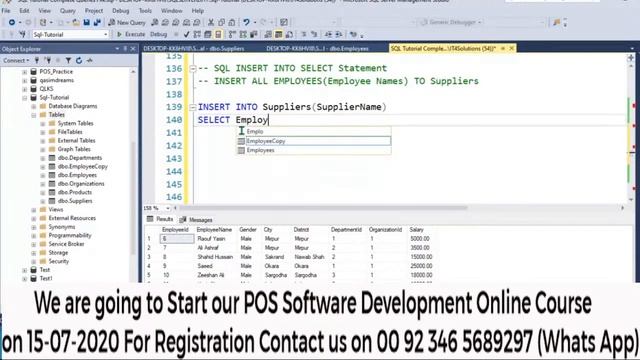This screenshot has height=360, width=640.
Task: Open the Sql-Tutorial database dropdown
Action: pyautogui.click(x=105, y=34)
